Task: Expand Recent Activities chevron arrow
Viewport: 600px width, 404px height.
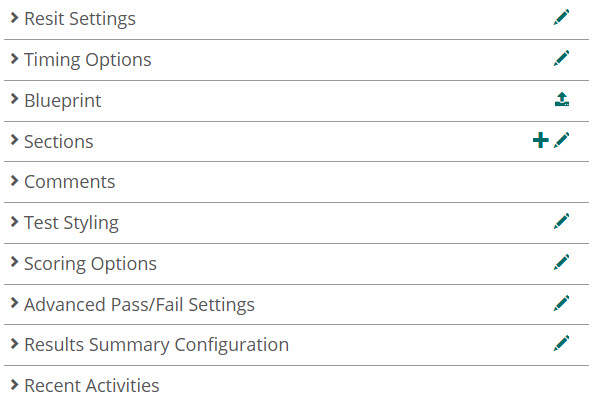Action: coord(14,385)
